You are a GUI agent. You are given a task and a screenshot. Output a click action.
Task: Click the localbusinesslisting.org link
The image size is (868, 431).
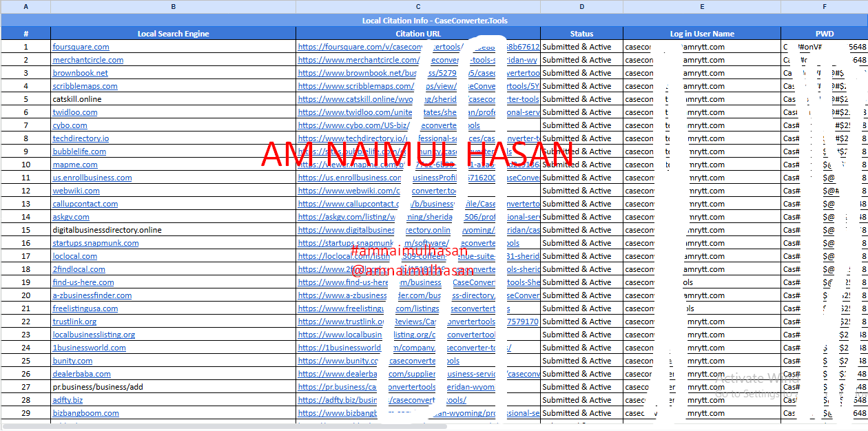94,335
